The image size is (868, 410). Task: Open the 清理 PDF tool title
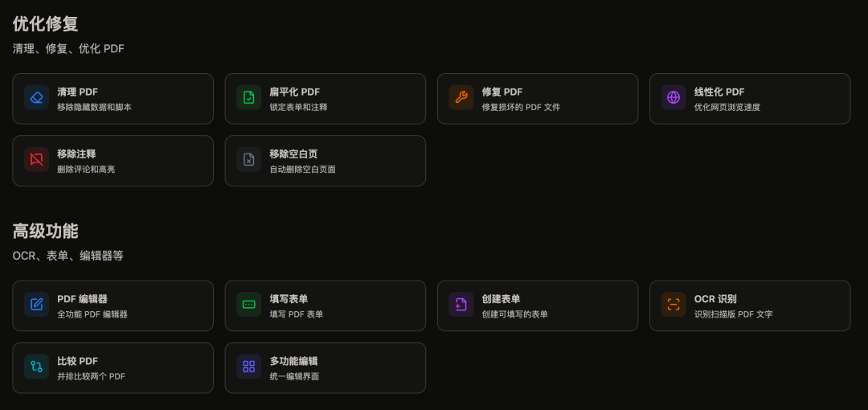(x=77, y=92)
